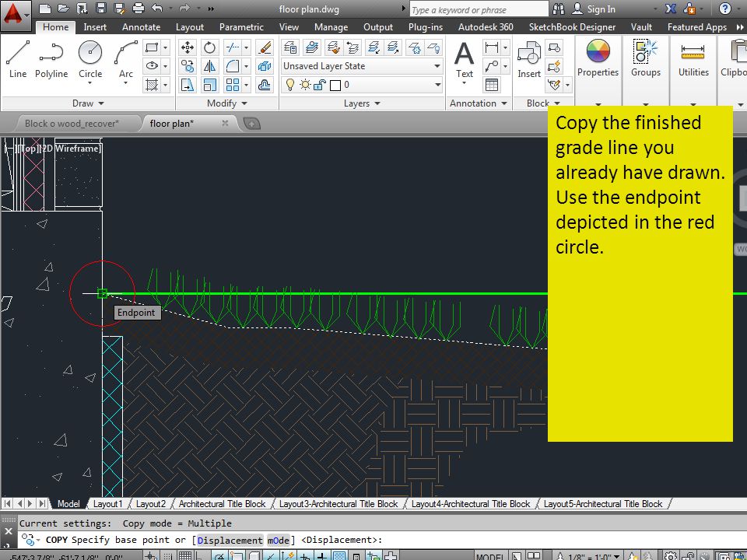Click the Text annotation tool
The width and height of the screenshot is (747, 560).
[464, 59]
